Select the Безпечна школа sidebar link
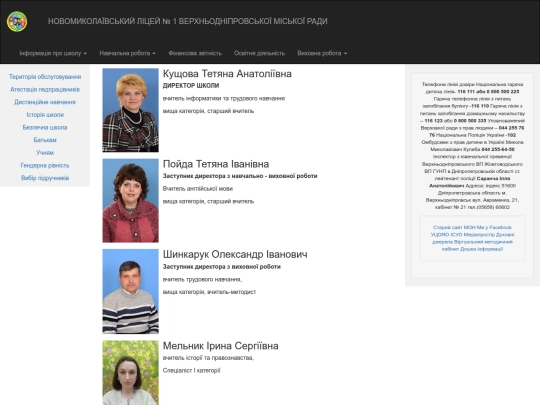The height and width of the screenshot is (405, 540). pyautogui.click(x=45, y=127)
